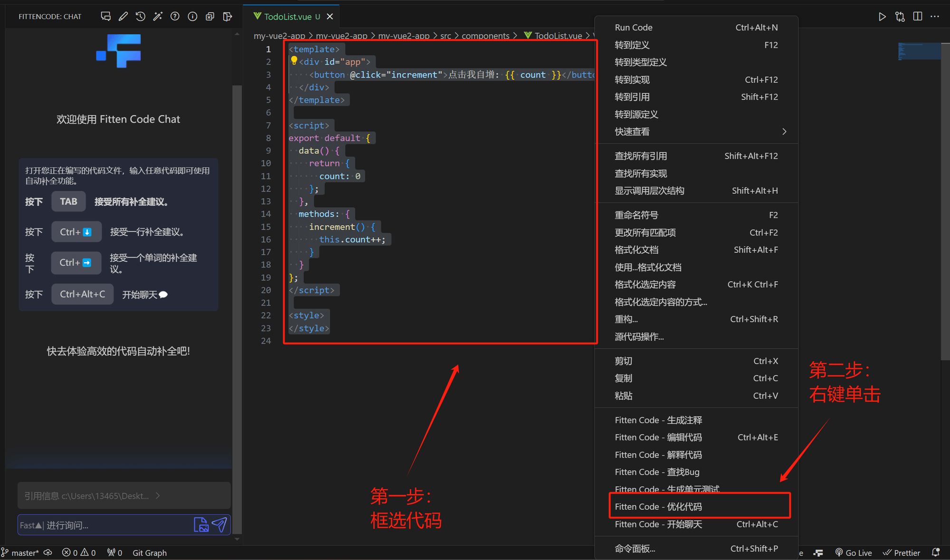Screen dimensions: 950x560
Task: Select Fitten Code - 优化代码
Action: (x=696, y=507)
